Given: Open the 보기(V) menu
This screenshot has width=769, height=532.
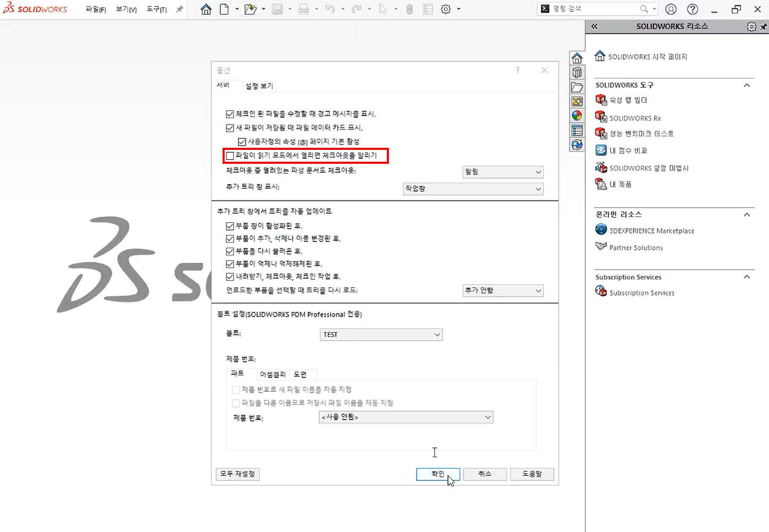Looking at the screenshot, I should tap(126, 9).
